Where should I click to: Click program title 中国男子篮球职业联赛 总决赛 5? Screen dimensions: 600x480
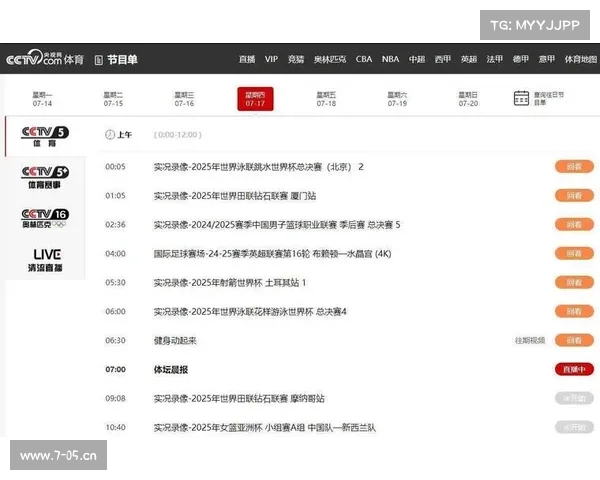point(277,225)
